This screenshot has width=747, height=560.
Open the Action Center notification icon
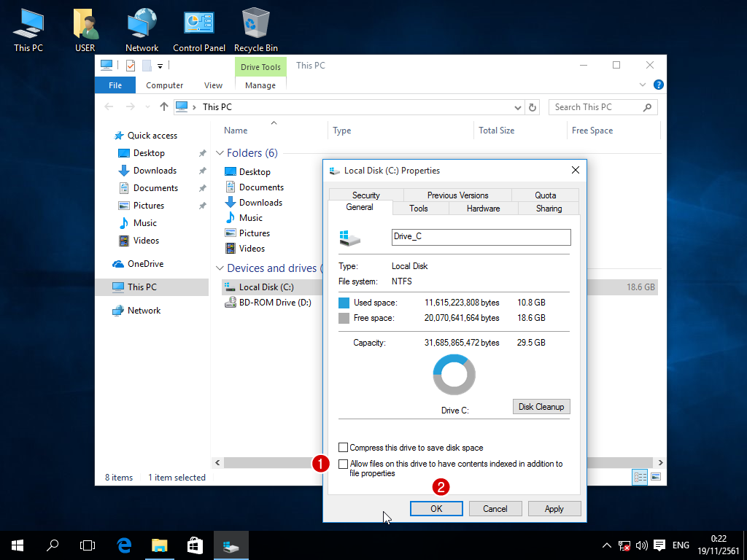tap(659, 545)
